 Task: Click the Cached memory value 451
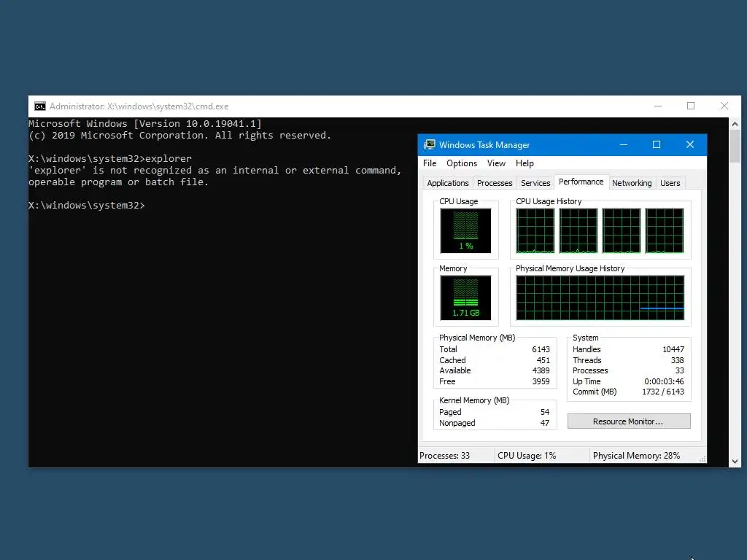click(x=543, y=360)
